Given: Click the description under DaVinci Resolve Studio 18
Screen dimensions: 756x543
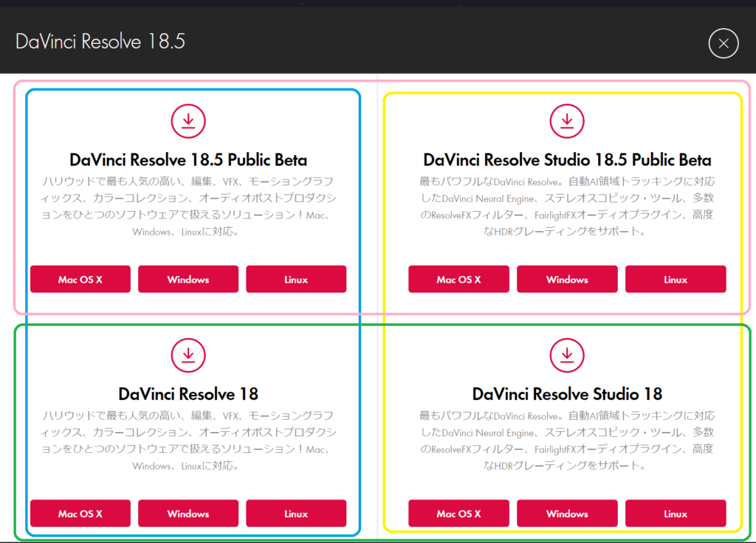Looking at the screenshot, I should [x=567, y=441].
